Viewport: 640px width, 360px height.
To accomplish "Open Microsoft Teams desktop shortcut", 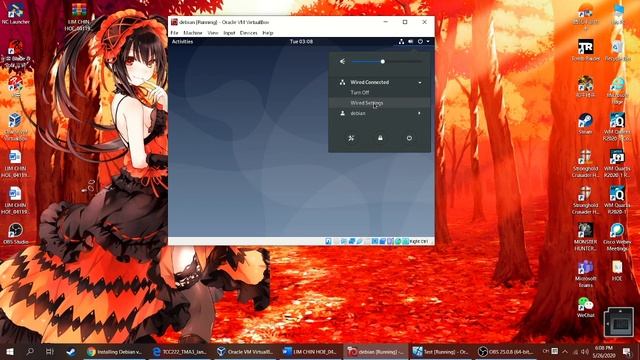I will [x=585, y=274].
